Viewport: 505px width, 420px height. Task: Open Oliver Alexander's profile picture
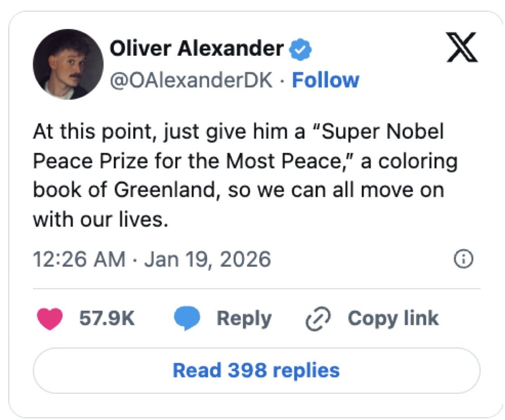(x=68, y=64)
